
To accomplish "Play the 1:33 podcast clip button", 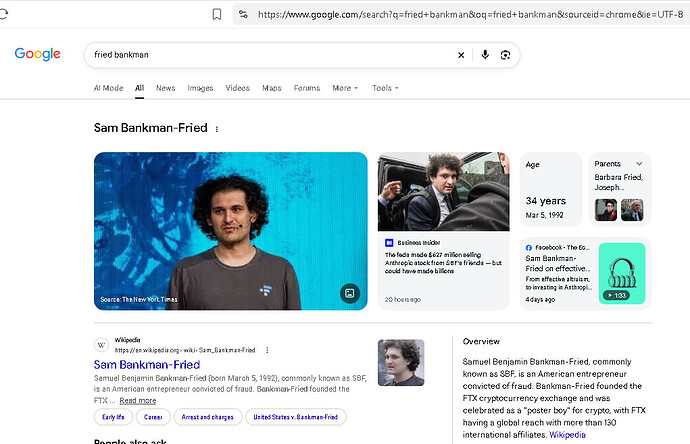I will tap(617, 295).
